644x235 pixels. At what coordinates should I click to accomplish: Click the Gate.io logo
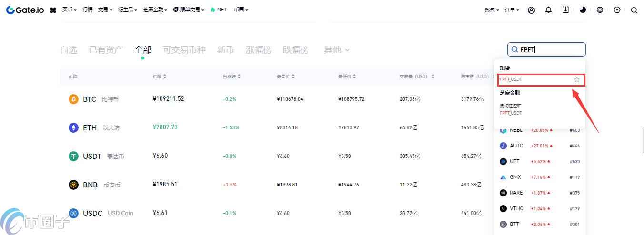pyautogui.click(x=25, y=10)
